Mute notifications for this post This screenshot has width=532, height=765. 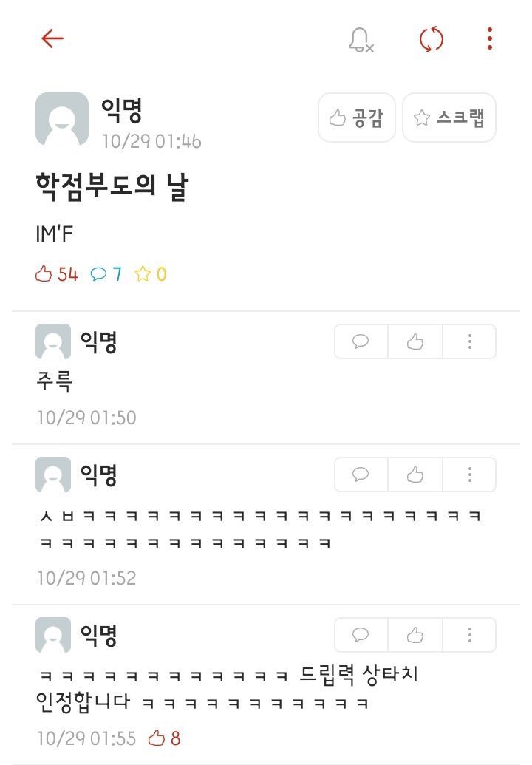click(x=358, y=41)
